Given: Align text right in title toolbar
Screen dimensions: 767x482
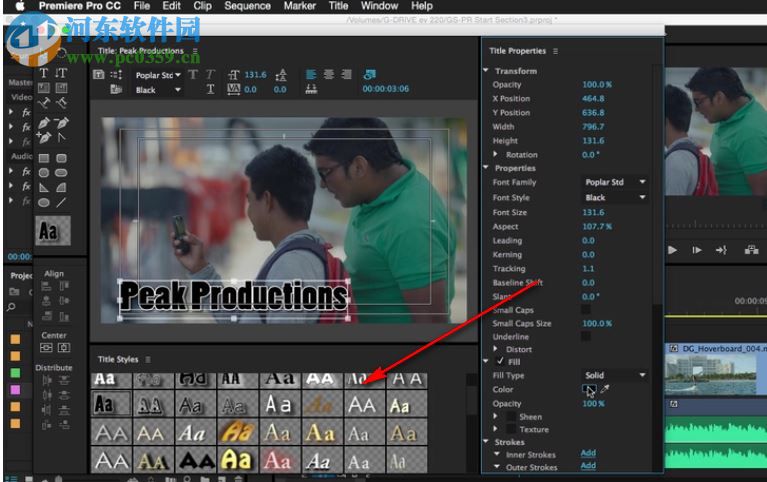Looking at the screenshot, I should point(346,74).
